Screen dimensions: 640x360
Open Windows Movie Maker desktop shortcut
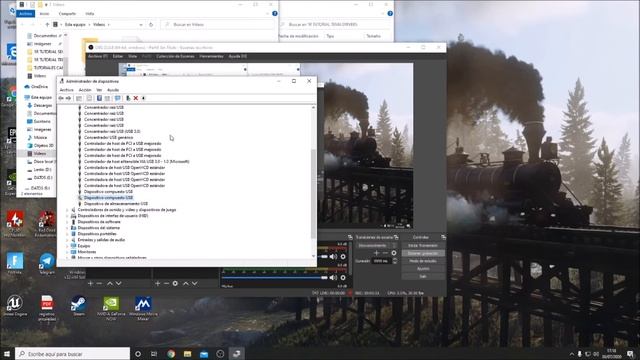tap(143, 308)
